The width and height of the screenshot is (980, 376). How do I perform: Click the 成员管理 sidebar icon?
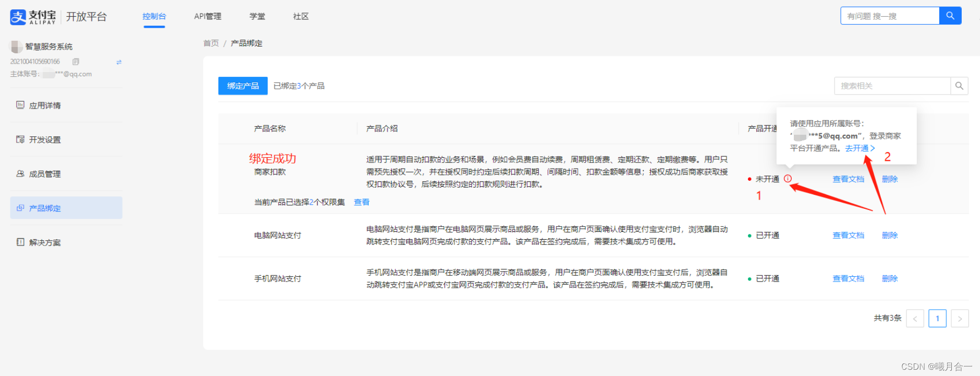20,173
